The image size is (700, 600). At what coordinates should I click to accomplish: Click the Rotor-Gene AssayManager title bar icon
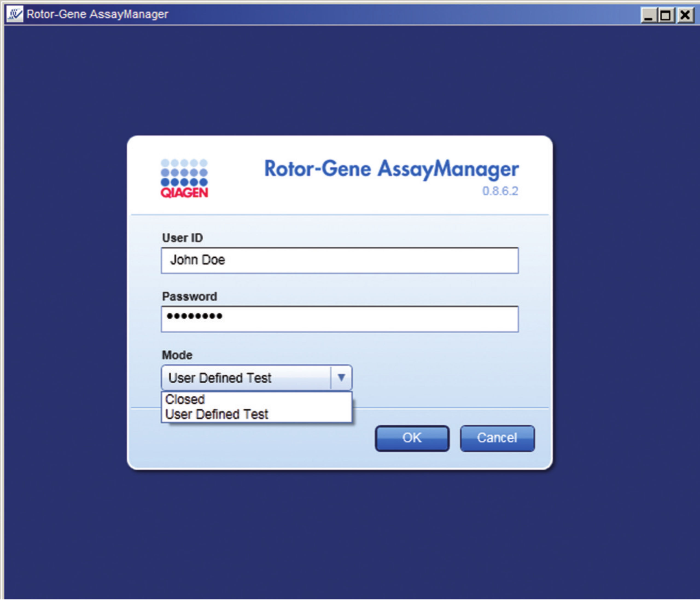tap(14, 14)
